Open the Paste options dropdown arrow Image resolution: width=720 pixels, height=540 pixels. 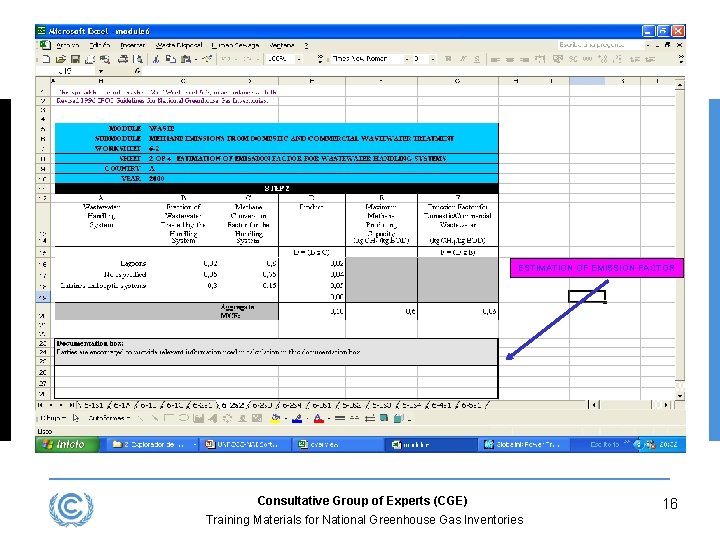pyautogui.click(x=196, y=59)
